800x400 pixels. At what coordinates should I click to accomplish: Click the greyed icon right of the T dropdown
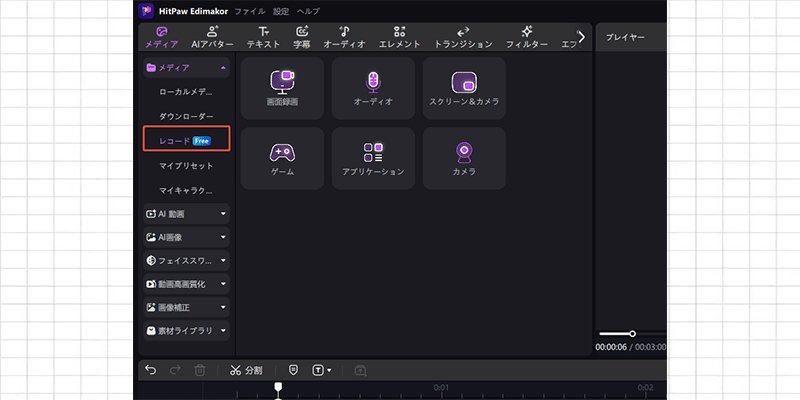(361, 370)
